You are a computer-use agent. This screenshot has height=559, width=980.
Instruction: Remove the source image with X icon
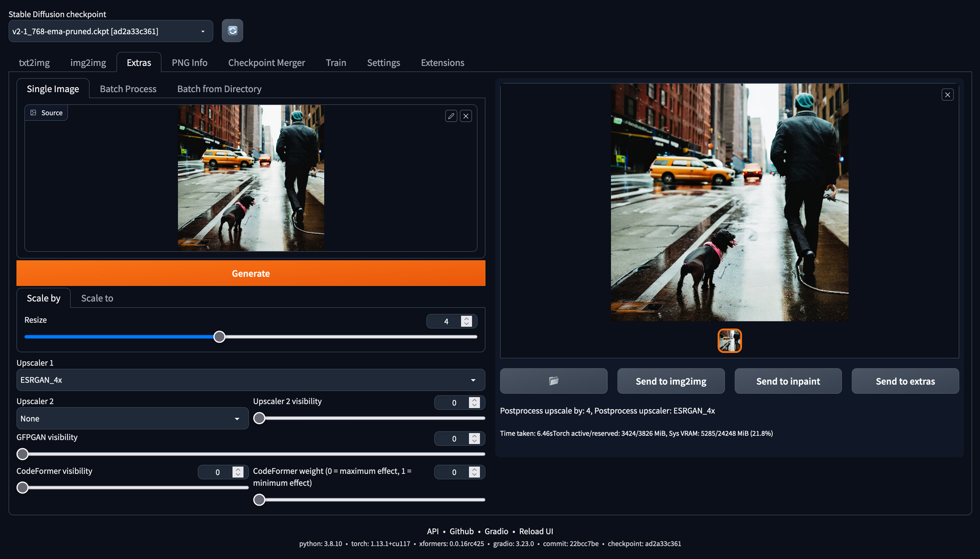pyautogui.click(x=466, y=116)
